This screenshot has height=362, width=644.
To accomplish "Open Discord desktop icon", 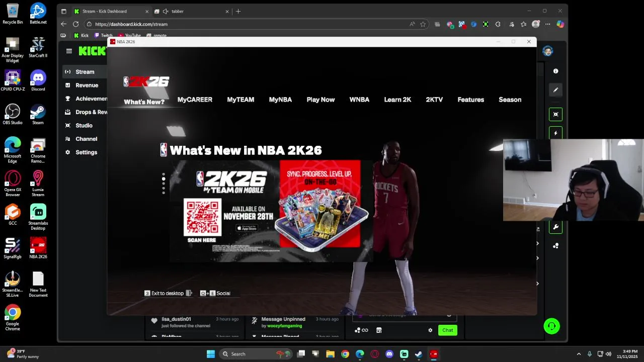I will (38, 80).
